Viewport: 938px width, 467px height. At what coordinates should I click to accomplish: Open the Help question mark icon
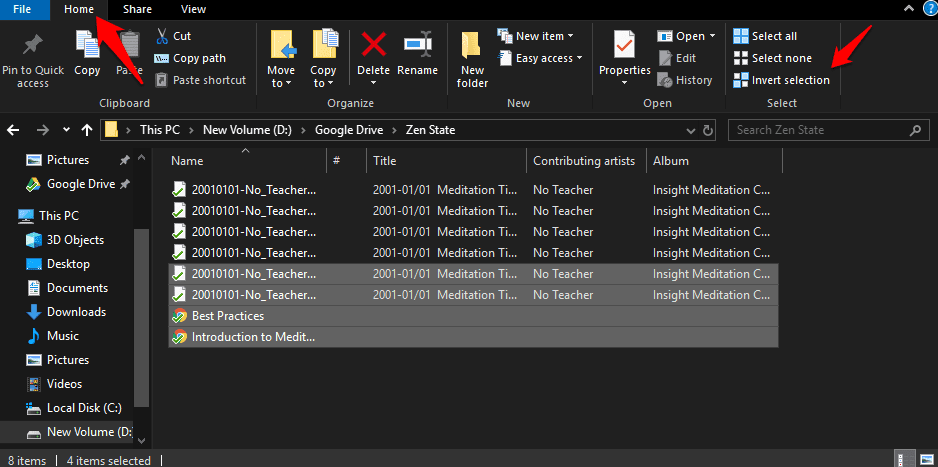pyautogui.click(x=929, y=9)
